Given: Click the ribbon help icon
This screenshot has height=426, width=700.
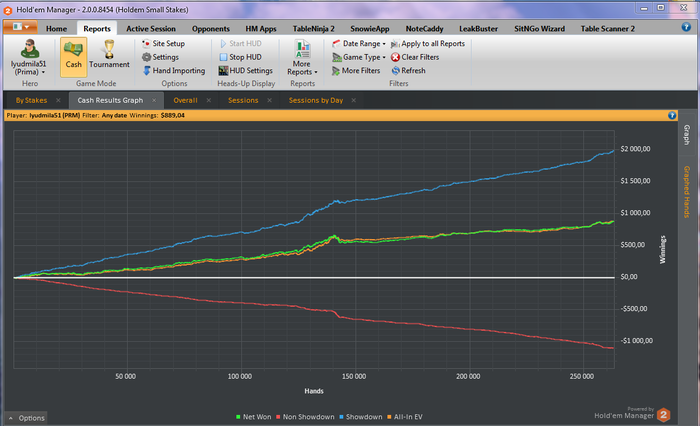Looking at the screenshot, I should click(x=686, y=27).
